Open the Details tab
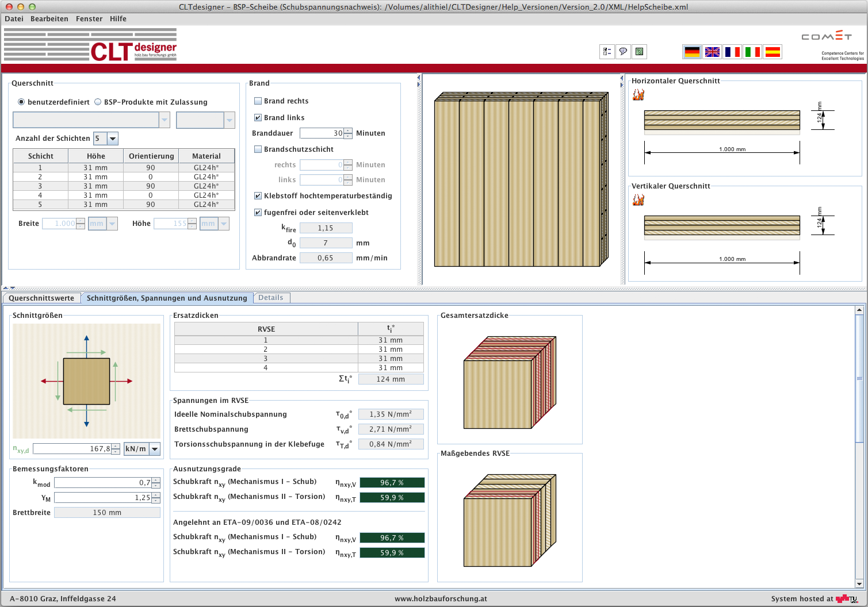 click(270, 298)
